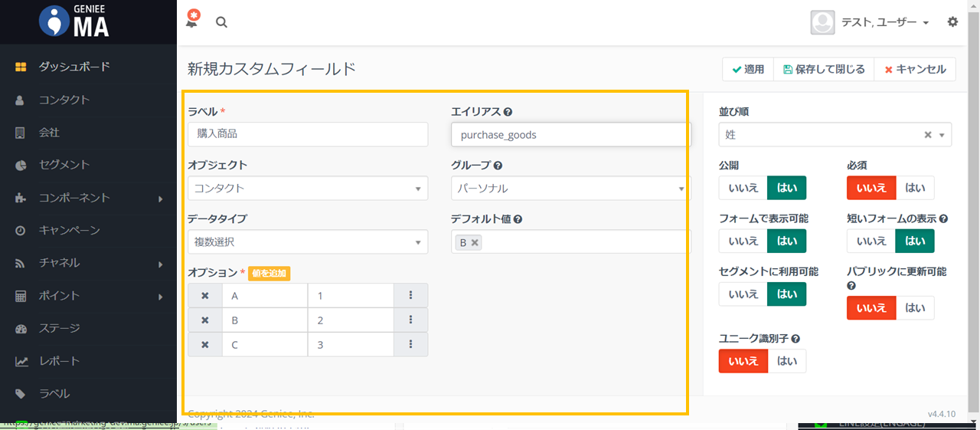Open the データタイプ dropdown
The image size is (980, 430).
tap(308, 241)
